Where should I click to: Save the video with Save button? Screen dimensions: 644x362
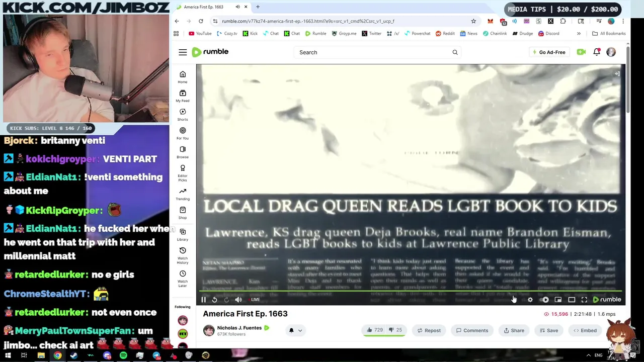[x=549, y=330]
